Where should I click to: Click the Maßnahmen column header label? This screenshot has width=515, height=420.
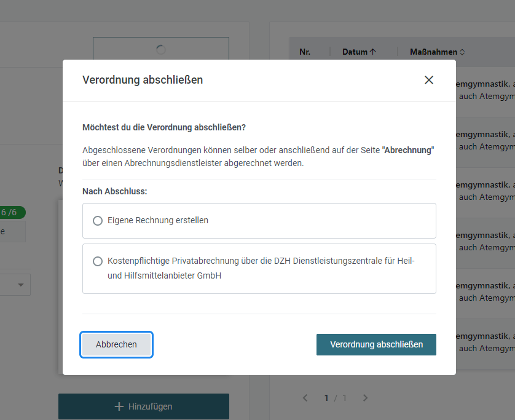point(433,52)
